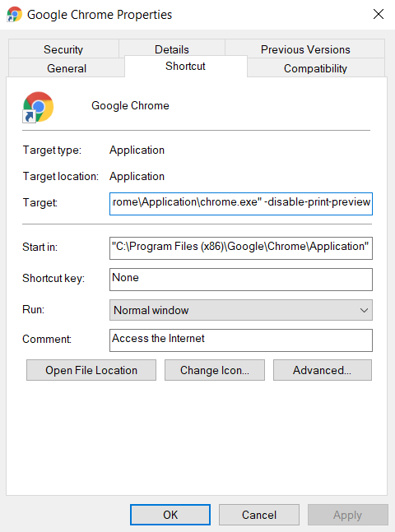The image size is (395, 532).
Task: Click the Open File Location button
Action: click(91, 370)
